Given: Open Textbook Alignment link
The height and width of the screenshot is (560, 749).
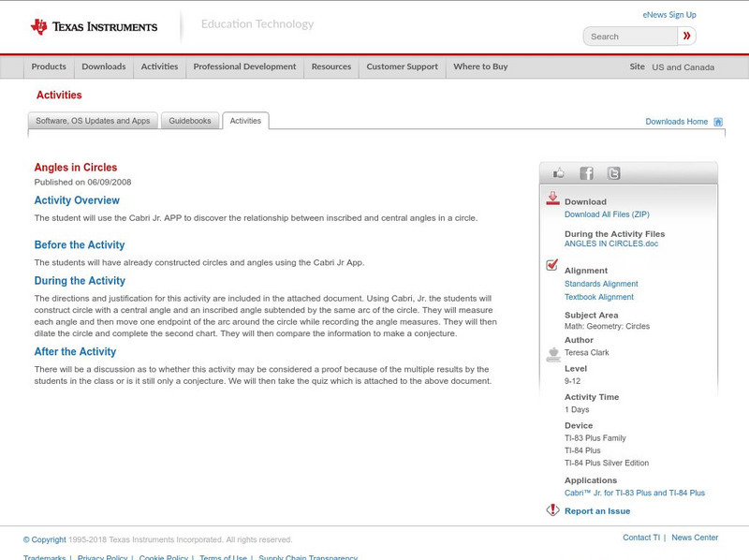Looking at the screenshot, I should [x=598, y=297].
